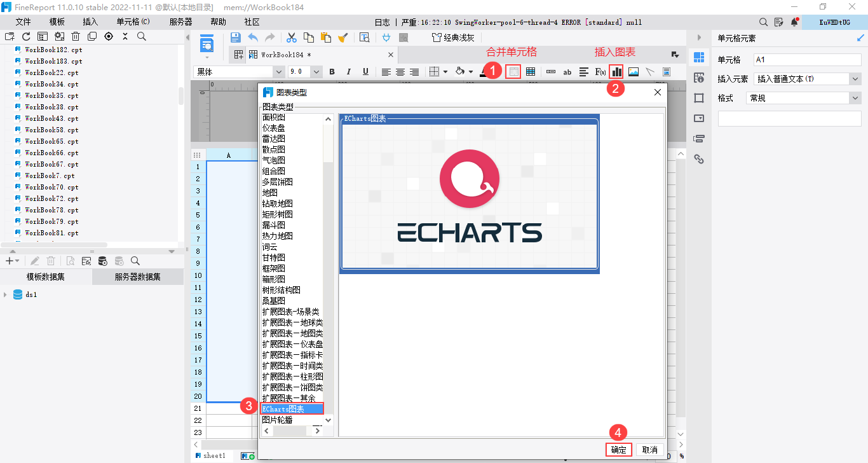Screen dimensions: 868x463
Task: Click the Insert Chart toolbar icon
Action: pyautogui.click(x=616, y=72)
